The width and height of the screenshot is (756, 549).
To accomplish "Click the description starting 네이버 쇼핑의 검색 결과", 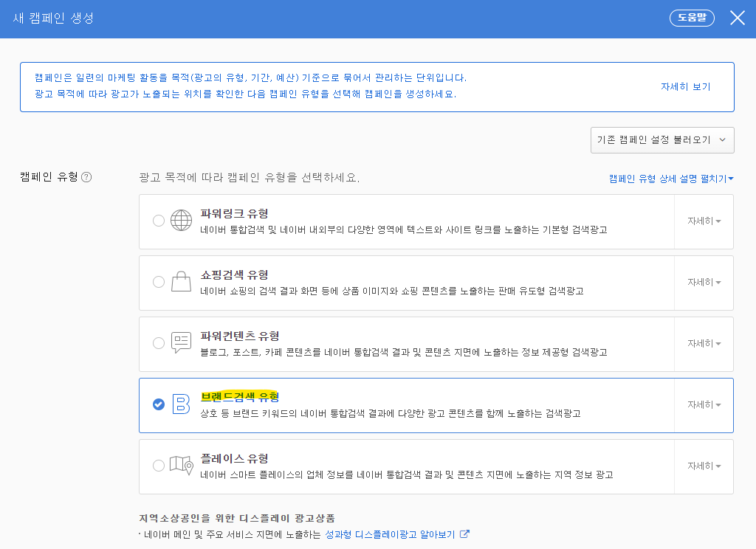I will click(x=392, y=291).
